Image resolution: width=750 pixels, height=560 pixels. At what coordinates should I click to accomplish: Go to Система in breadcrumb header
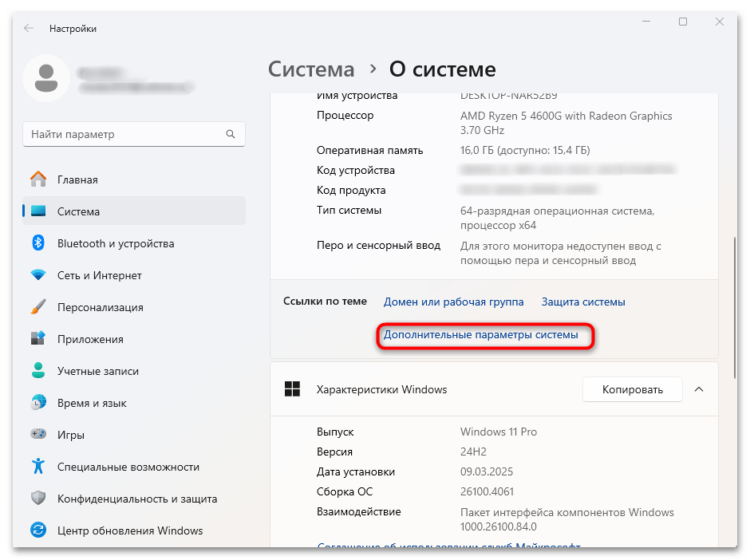311,69
